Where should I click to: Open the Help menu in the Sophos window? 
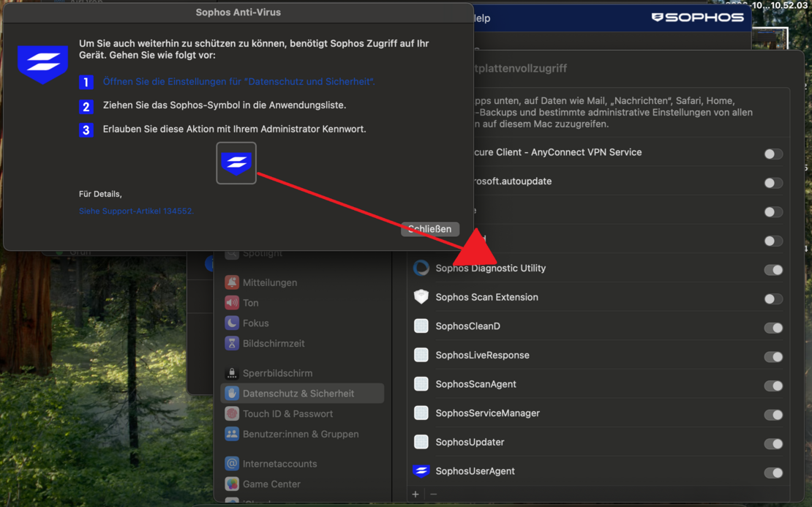point(481,18)
